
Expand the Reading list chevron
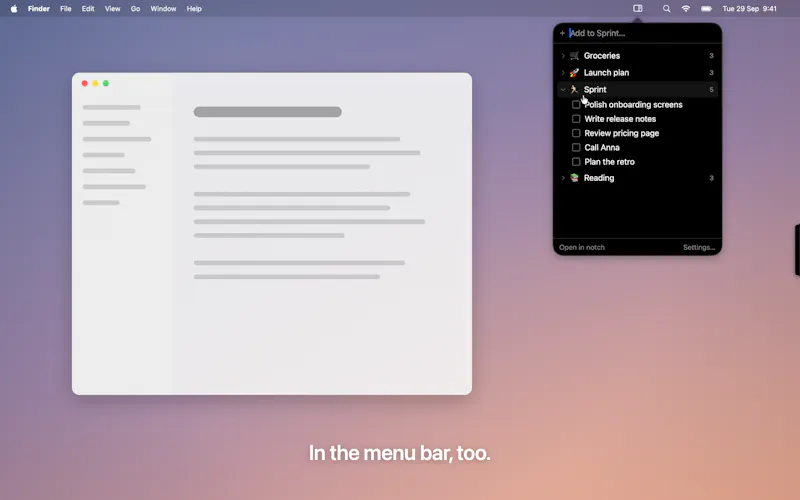point(563,178)
